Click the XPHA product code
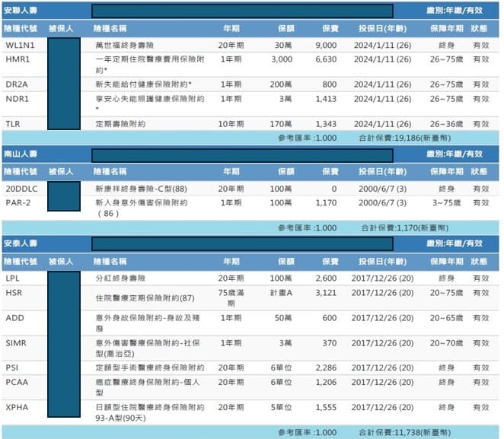 [17, 407]
